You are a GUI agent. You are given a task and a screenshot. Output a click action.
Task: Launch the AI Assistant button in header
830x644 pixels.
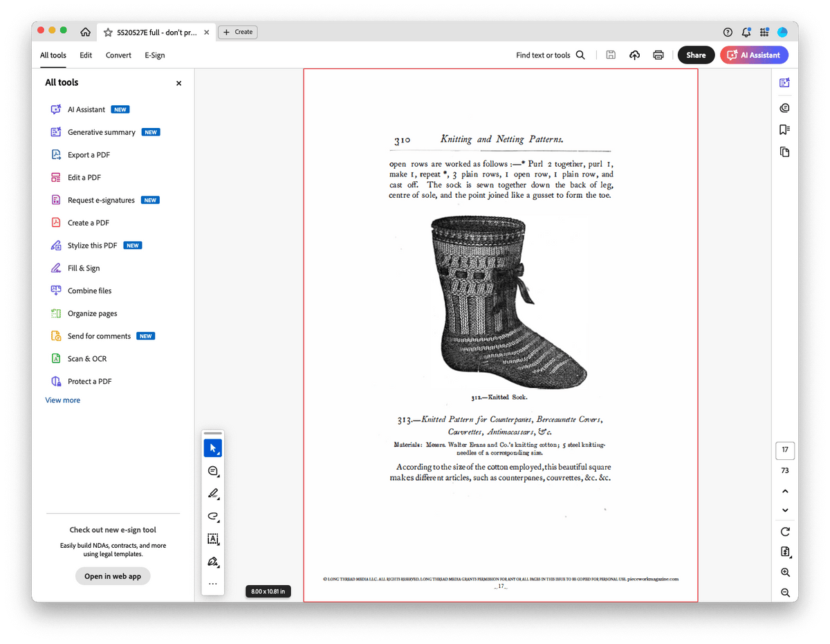754,55
